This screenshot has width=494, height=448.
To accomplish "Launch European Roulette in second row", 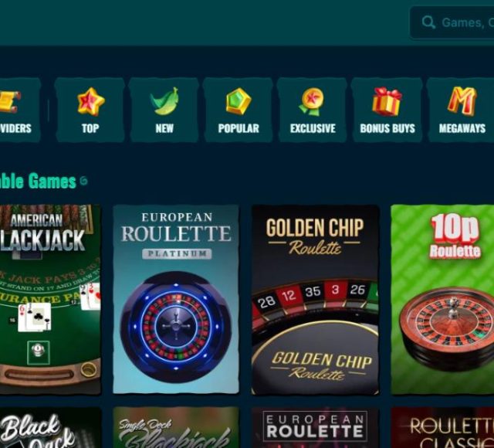I will pyautogui.click(x=315, y=427).
